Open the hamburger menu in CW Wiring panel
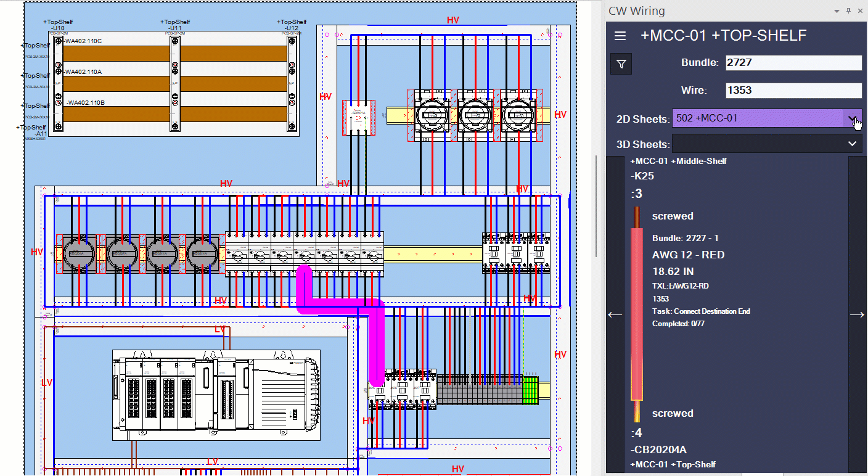This screenshot has height=476, width=868. [x=620, y=36]
